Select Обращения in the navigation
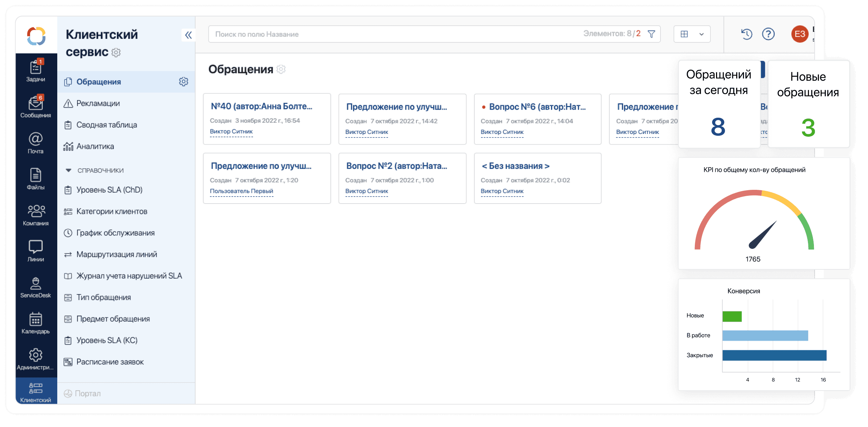868x427 pixels. (126, 82)
